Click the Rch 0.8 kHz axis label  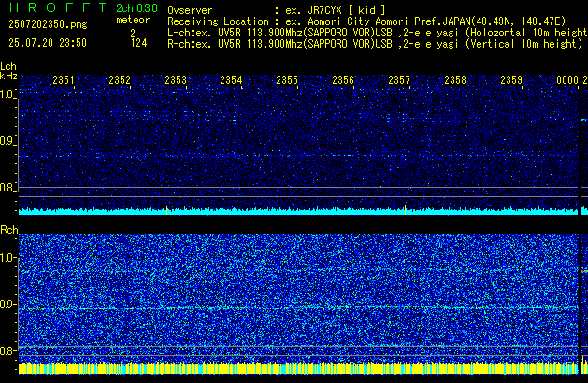click(7, 350)
